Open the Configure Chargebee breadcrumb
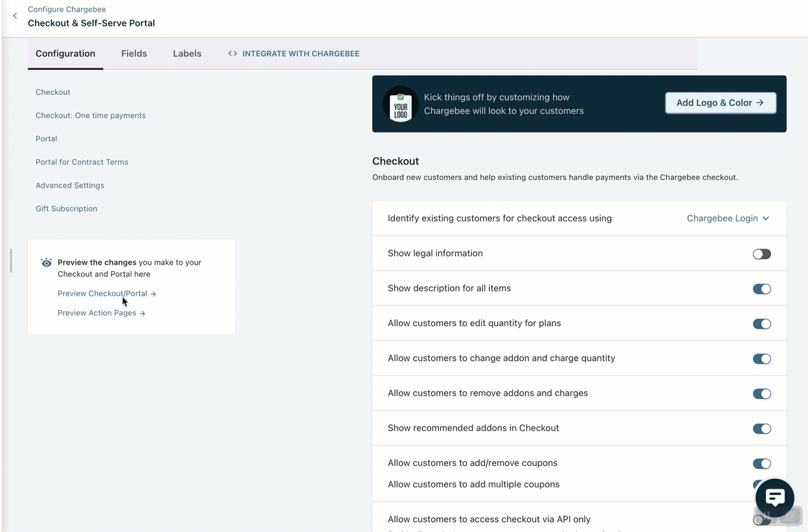The image size is (808, 532). click(67, 9)
